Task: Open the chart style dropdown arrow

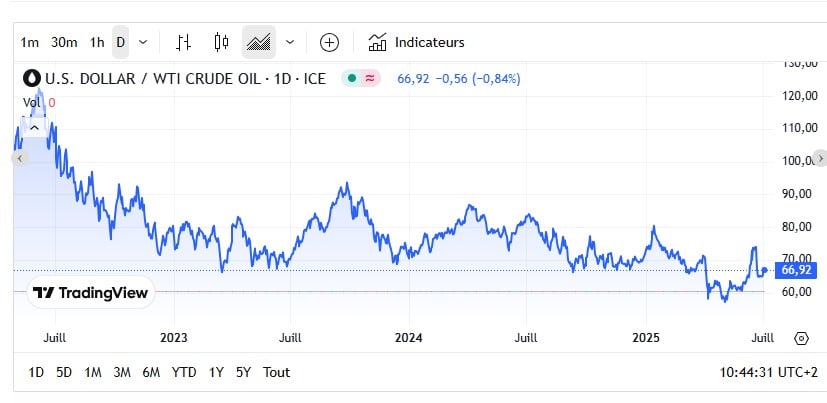Action: coord(290,42)
